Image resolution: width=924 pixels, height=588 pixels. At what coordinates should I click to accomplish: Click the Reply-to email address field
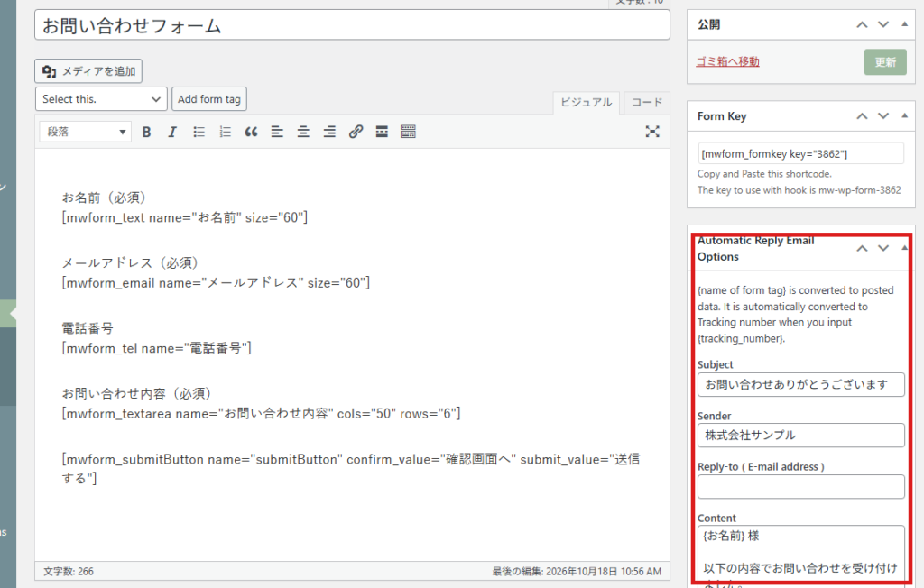point(801,487)
